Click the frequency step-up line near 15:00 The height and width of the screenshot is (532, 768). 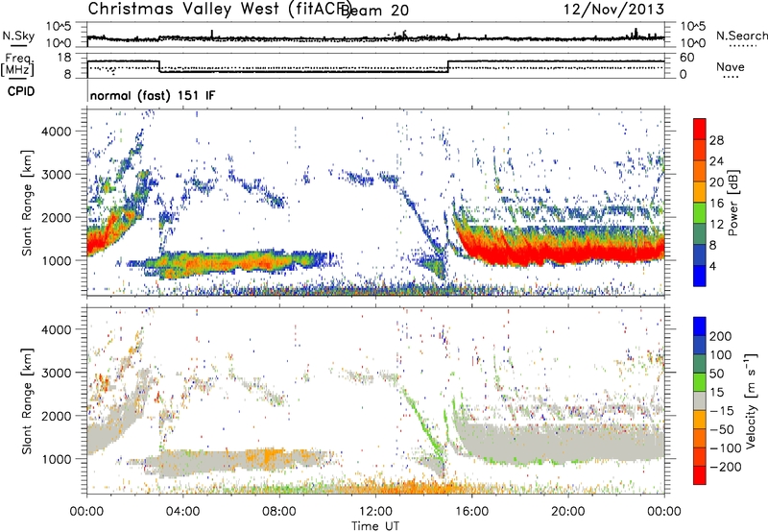coord(448,66)
